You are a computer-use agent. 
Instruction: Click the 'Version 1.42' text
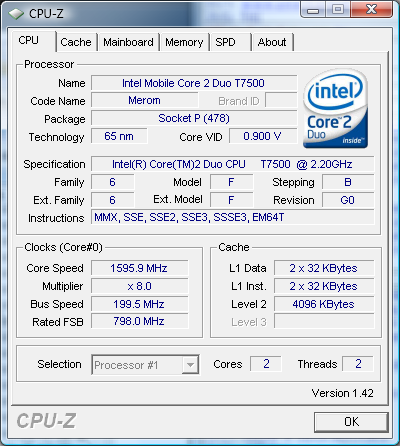343,393
